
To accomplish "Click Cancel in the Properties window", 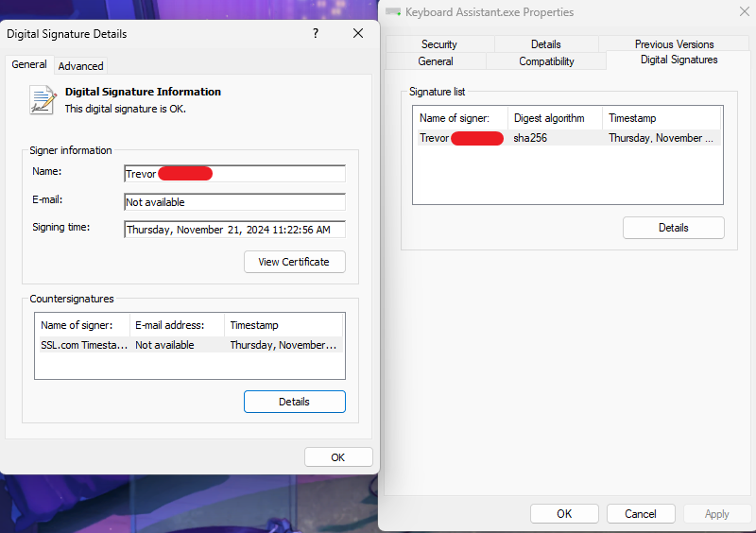I will click(x=641, y=514).
